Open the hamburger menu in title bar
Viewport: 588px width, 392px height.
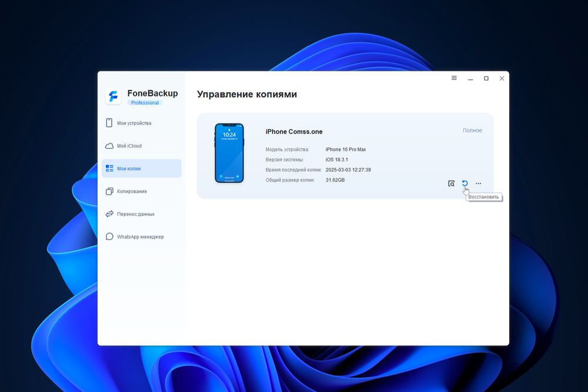tap(454, 78)
